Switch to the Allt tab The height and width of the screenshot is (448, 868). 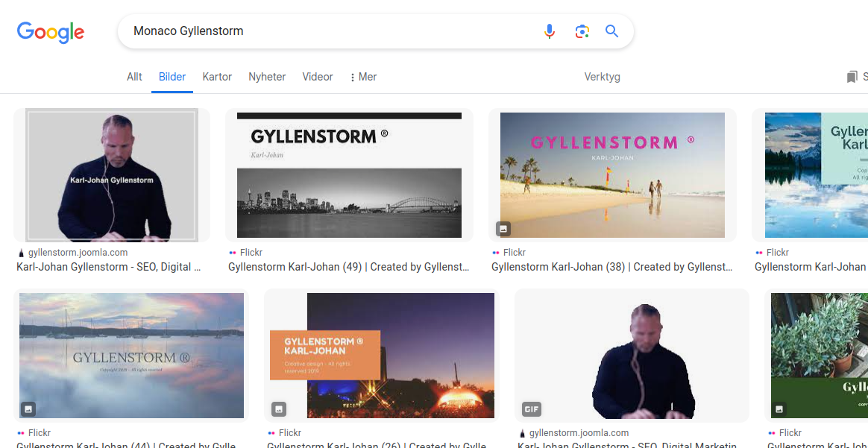point(134,77)
